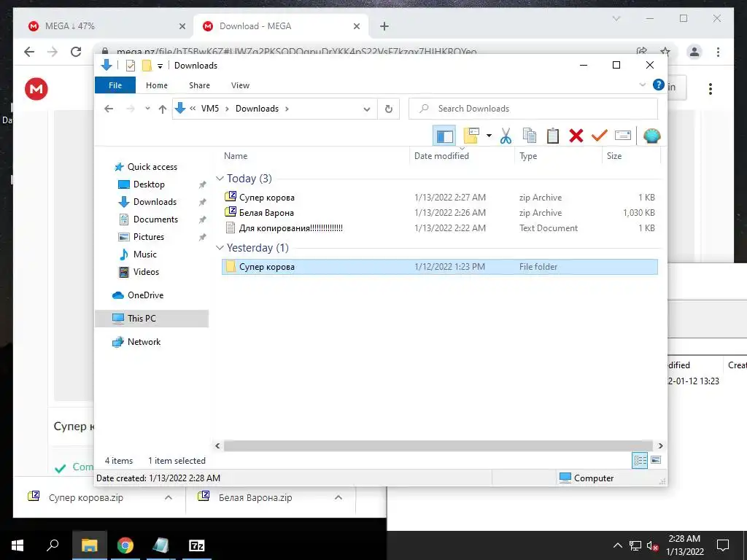Select the Супер корова zip archive
Viewport: 747px width, 560px height.
(440, 197)
